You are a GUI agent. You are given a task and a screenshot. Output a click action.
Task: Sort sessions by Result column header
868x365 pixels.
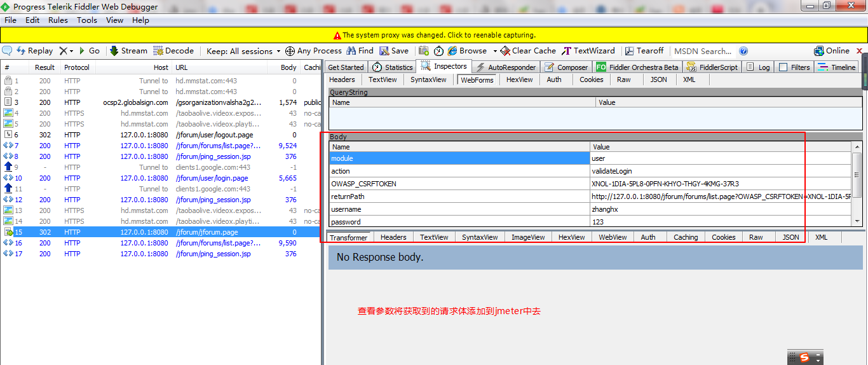[44, 67]
